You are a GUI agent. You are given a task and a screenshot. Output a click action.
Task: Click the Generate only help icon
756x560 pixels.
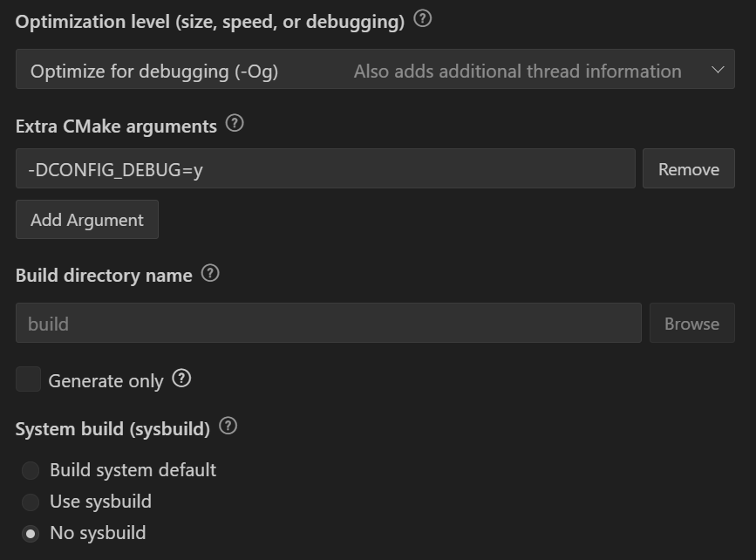181,379
